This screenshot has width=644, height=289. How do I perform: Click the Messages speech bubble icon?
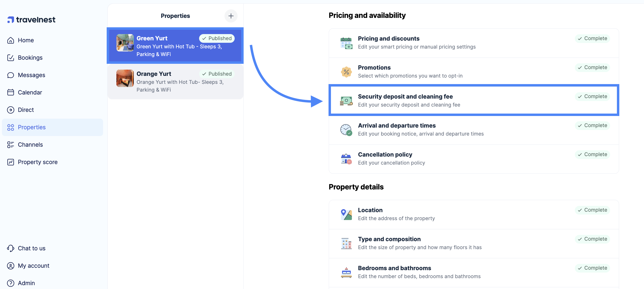[x=10, y=75]
